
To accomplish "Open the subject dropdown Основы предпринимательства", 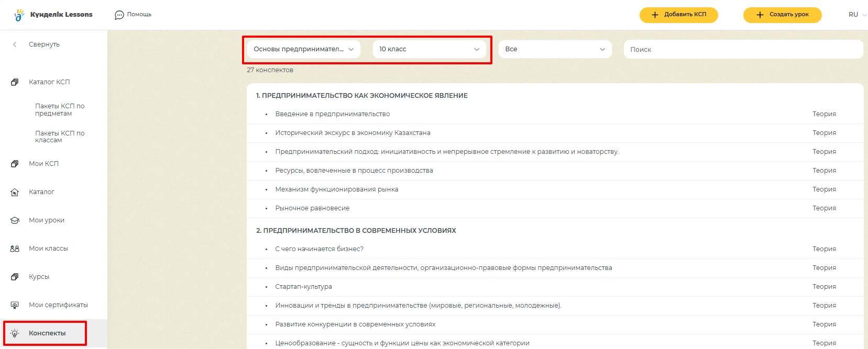I will tap(303, 49).
